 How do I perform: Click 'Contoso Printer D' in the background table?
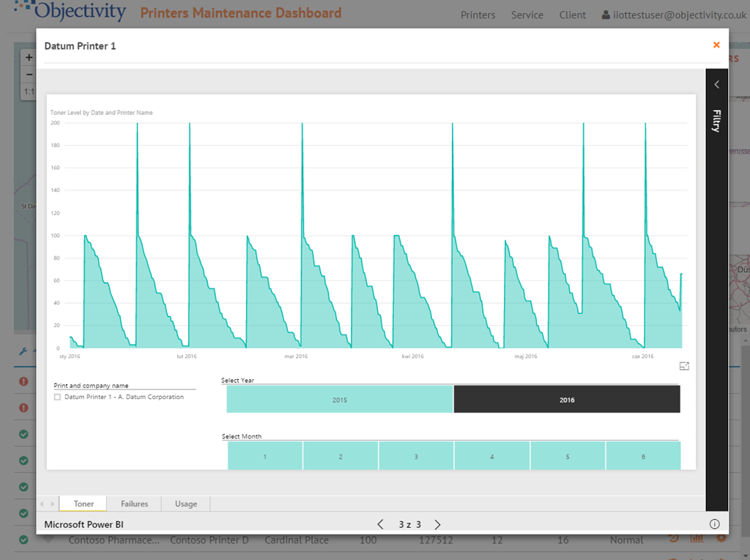pos(209,540)
